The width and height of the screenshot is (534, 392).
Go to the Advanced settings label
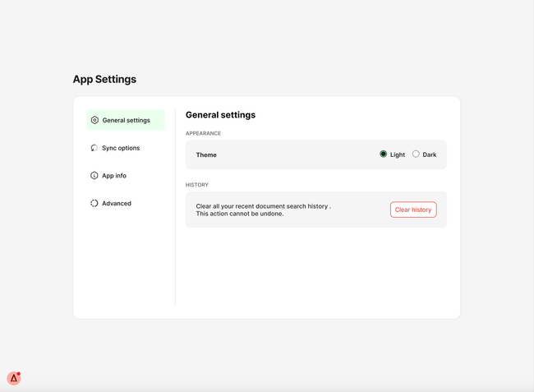[x=117, y=203]
